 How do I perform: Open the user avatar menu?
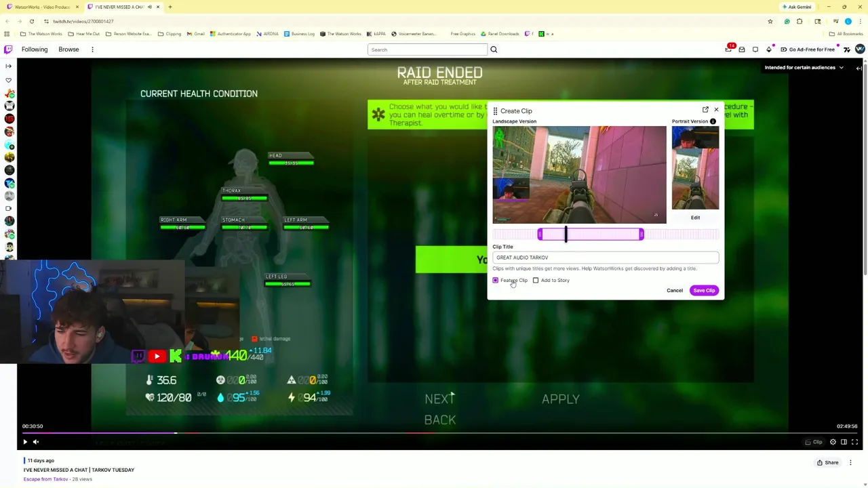(860, 49)
